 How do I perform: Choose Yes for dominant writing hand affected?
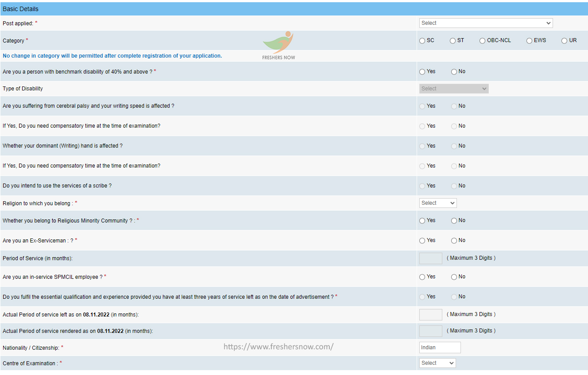coord(422,146)
